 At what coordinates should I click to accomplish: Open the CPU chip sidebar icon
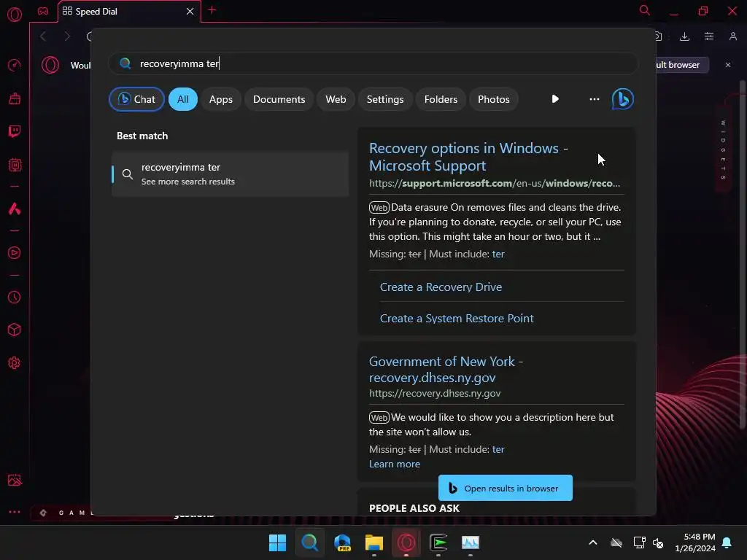click(x=15, y=166)
